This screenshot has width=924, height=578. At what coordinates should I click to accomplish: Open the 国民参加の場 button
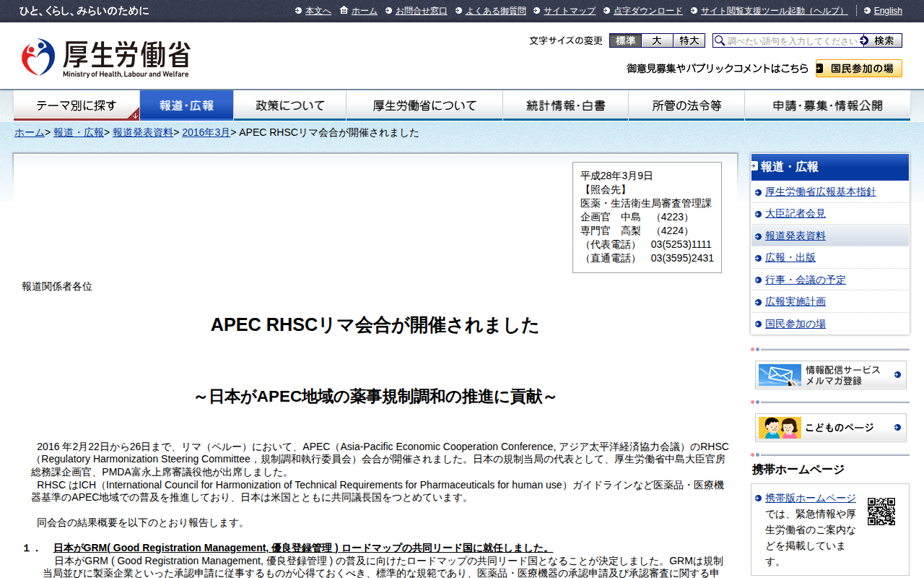tap(859, 69)
